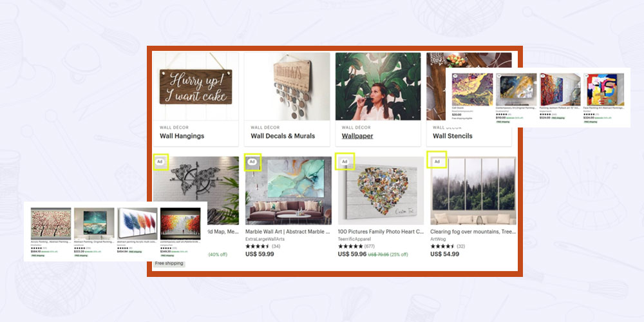The height and width of the screenshot is (322, 644).
Task: Open the Wall Hangings category
Action: click(x=182, y=136)
